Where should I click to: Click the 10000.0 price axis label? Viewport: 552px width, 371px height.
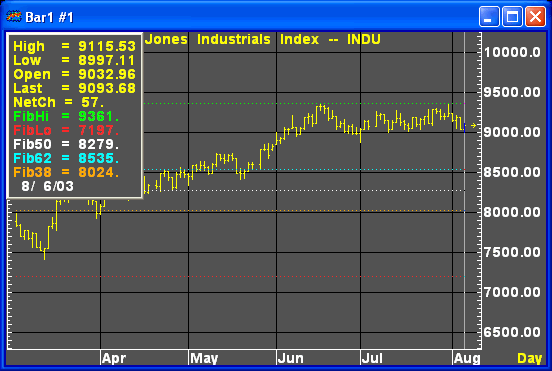[512, 52]
